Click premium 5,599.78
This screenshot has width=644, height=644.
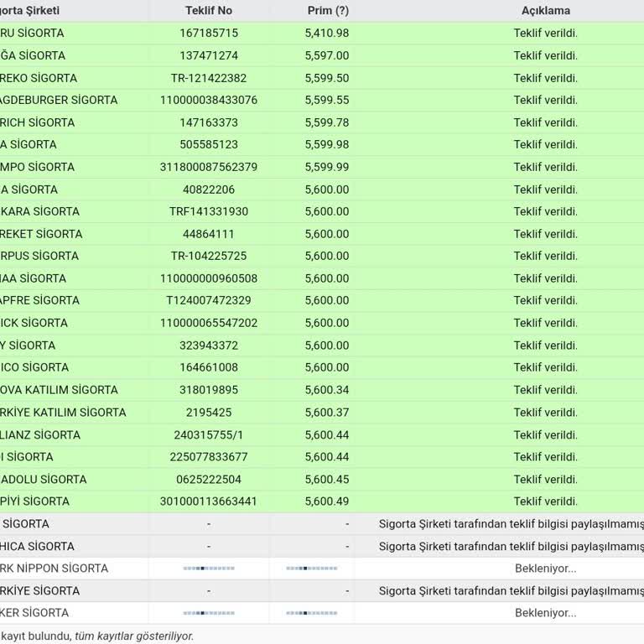point(327,122)
